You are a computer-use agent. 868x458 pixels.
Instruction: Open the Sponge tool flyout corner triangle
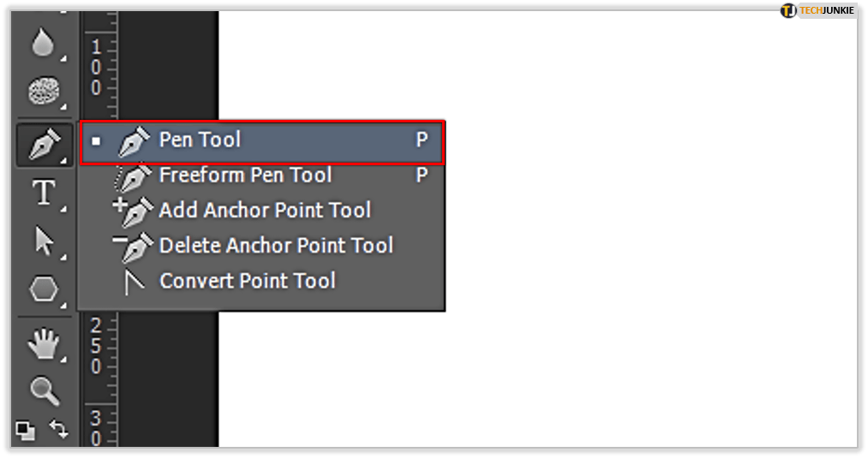(63, 107)
